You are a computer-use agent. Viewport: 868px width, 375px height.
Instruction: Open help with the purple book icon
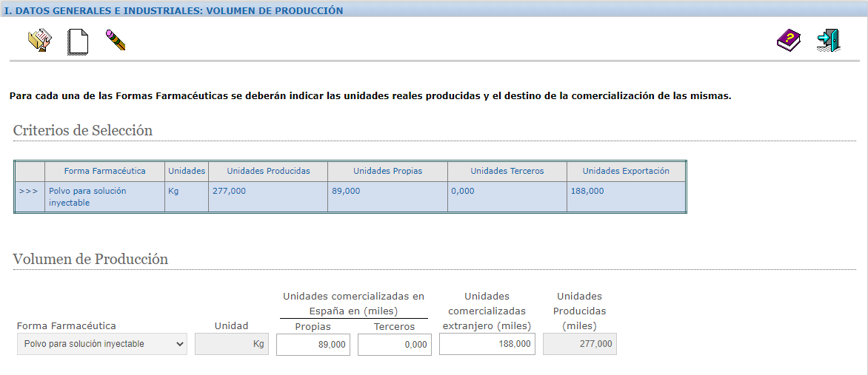789,40
